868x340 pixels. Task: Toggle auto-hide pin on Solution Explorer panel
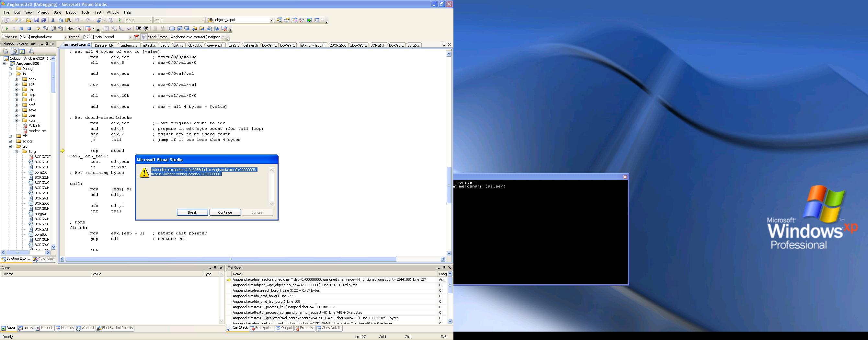(47, 44)
